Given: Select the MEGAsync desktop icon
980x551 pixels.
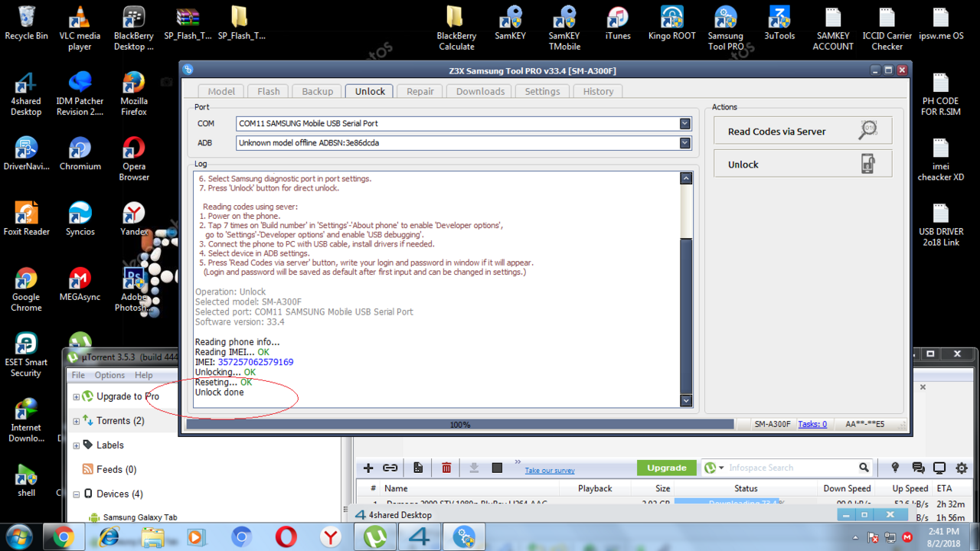Looking at the screenshot, I should tap(80, 284).
